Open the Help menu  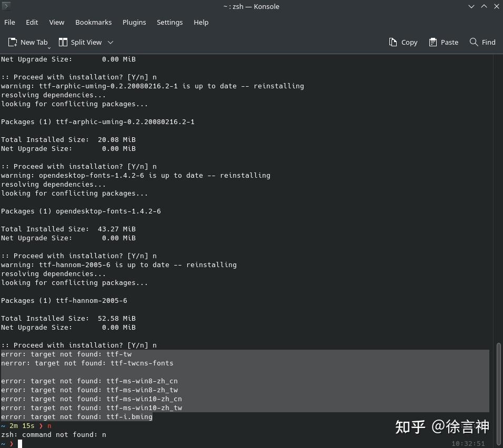201,22
